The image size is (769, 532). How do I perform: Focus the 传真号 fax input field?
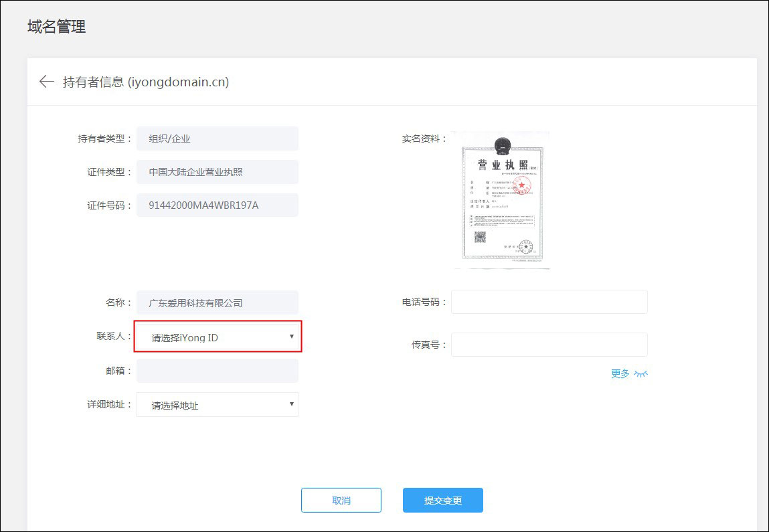point(549,345)
